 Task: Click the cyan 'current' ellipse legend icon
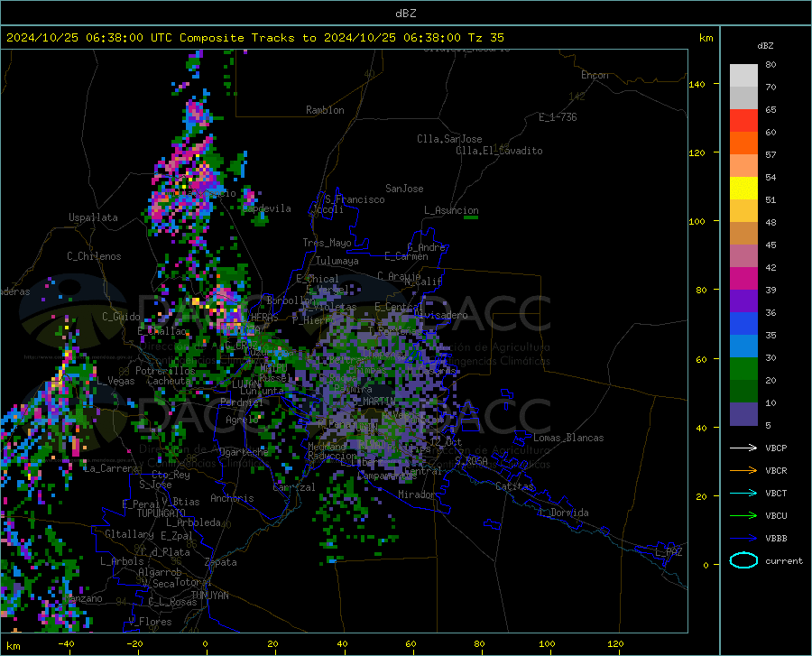pyautogui.click(x=743, y=560)
